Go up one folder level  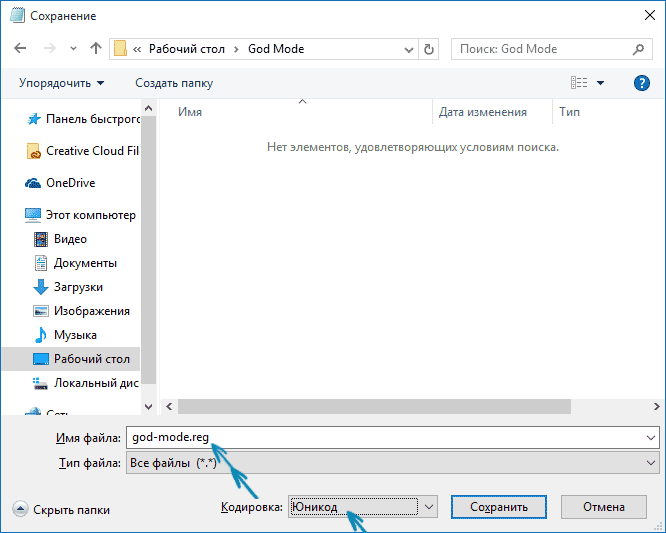point(96,48)
